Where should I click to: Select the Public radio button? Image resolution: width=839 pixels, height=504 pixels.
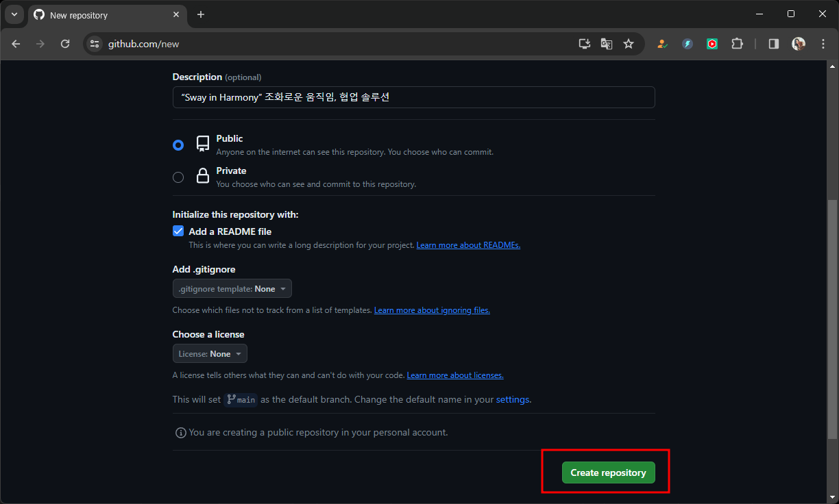[x=178, y=145]
